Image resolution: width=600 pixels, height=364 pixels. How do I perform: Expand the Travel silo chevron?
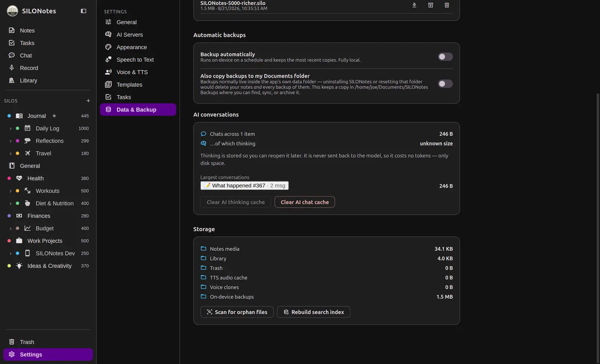[10, 154]
